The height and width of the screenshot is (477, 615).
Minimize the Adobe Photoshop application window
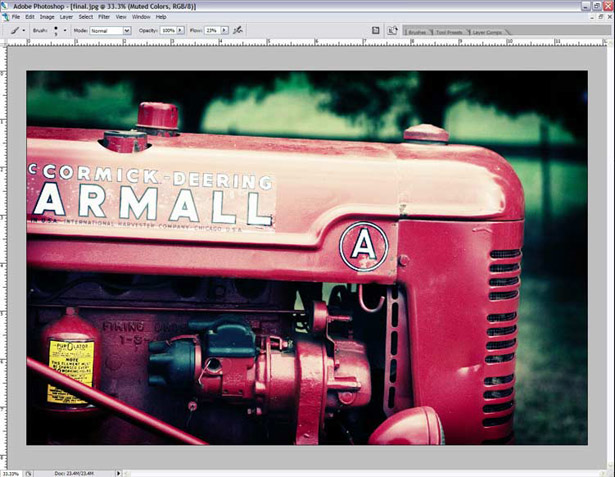[586, 6]
